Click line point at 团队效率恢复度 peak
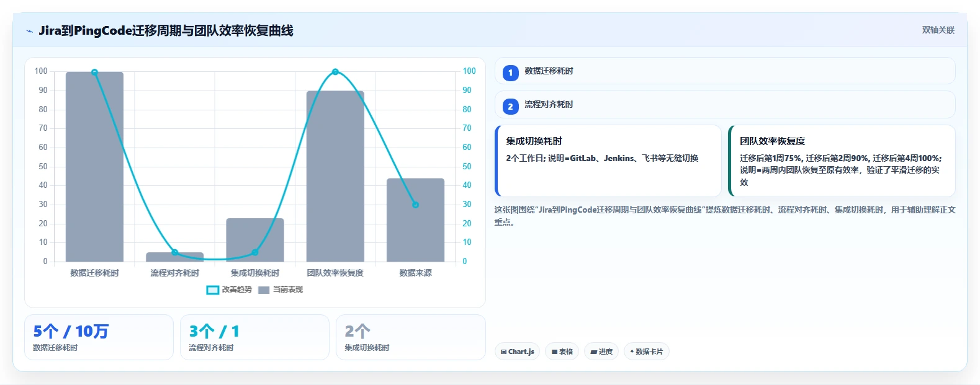980x385 pixels. click(x=335, y=72)
